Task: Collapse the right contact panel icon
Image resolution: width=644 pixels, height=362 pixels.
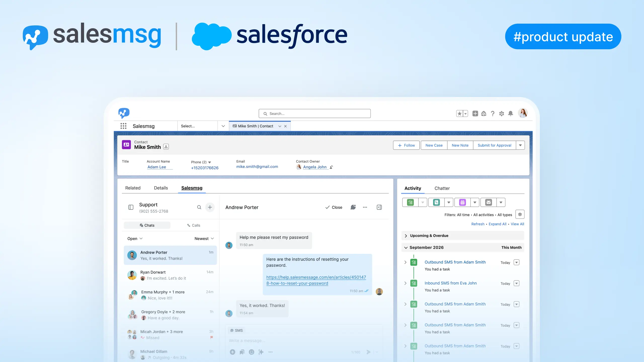Action: (x=379, y=207)
